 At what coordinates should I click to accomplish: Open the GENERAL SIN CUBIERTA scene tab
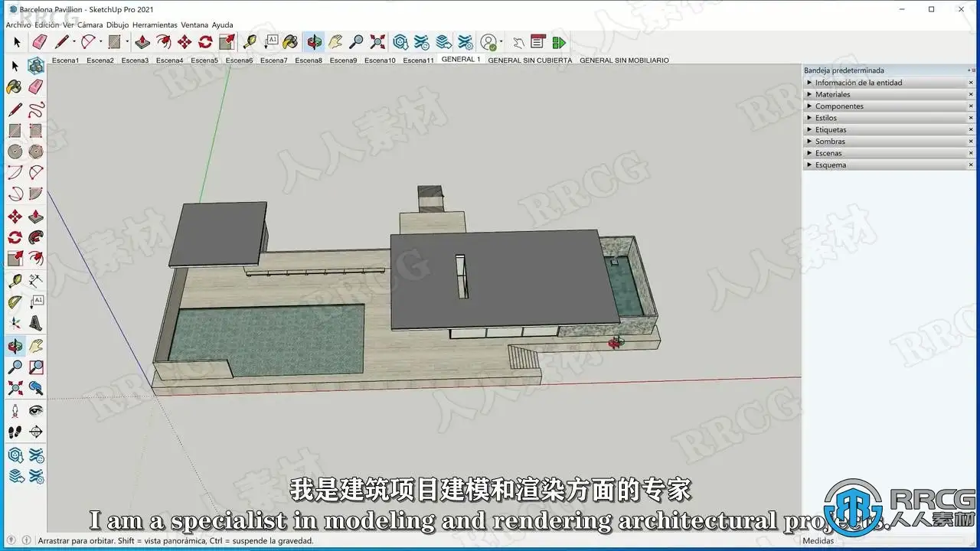530,60
